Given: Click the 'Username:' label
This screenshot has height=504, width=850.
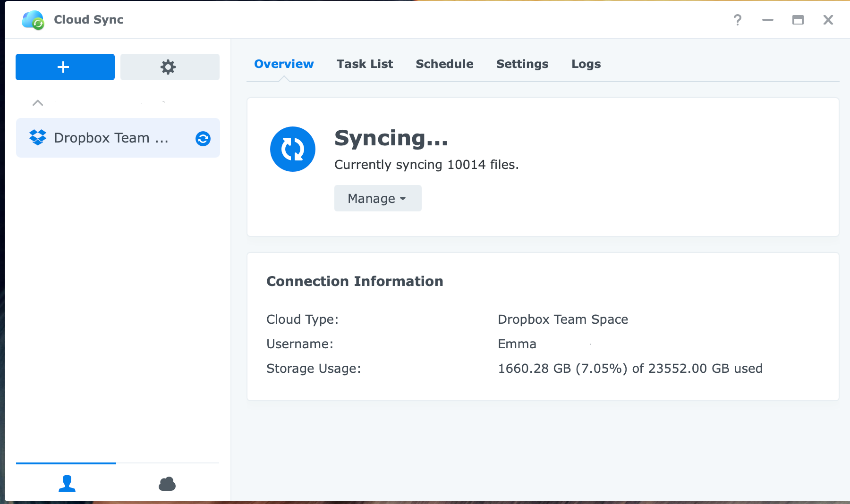Looking at the screenshot, I should (x=300, y=344).
